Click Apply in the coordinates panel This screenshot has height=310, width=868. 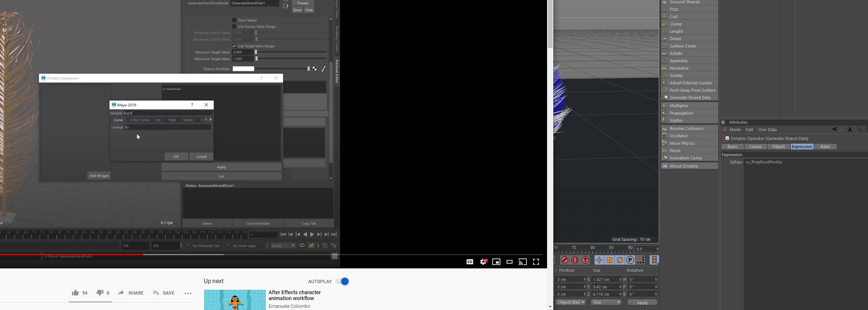coord(642,302)
